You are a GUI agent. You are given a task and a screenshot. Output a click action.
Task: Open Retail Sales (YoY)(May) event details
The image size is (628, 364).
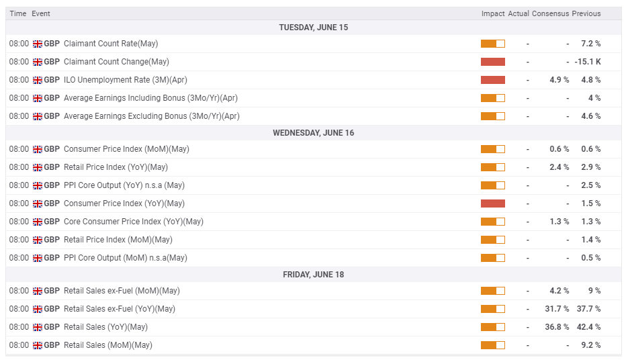coord(105,327)
